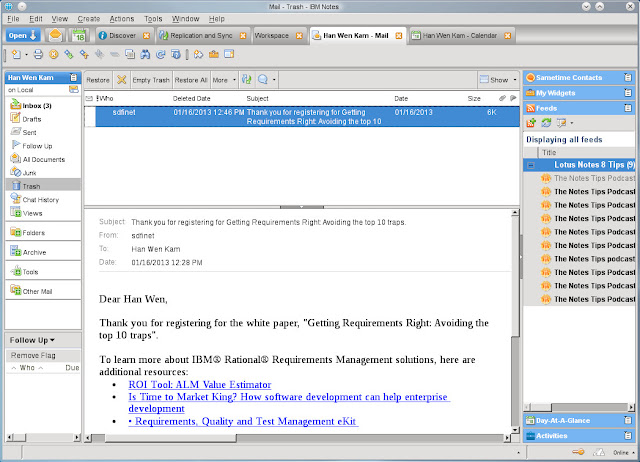This screenshot has width=640, height=462.
Task: Select the Junk folder
Action: [x=29, y=173]
